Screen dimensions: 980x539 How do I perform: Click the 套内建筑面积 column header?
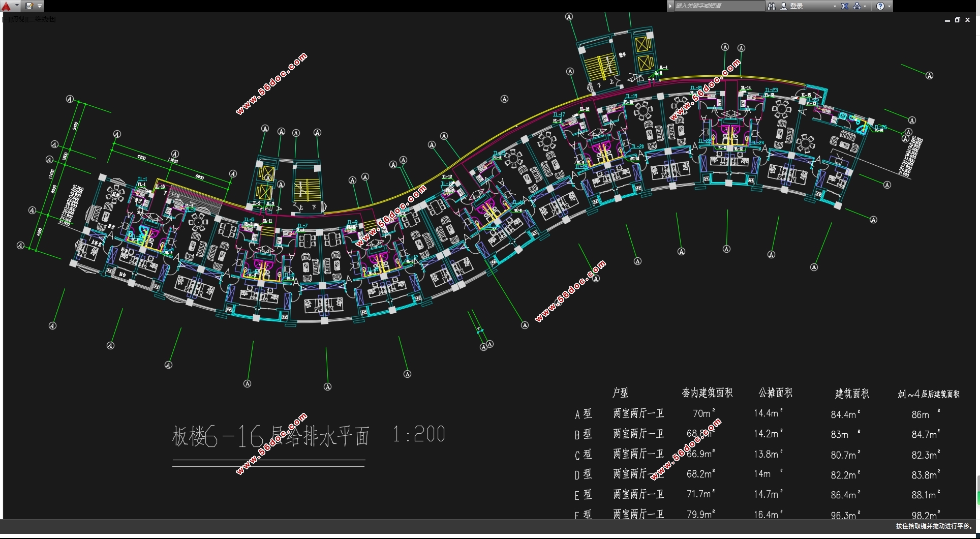[707, 393]
